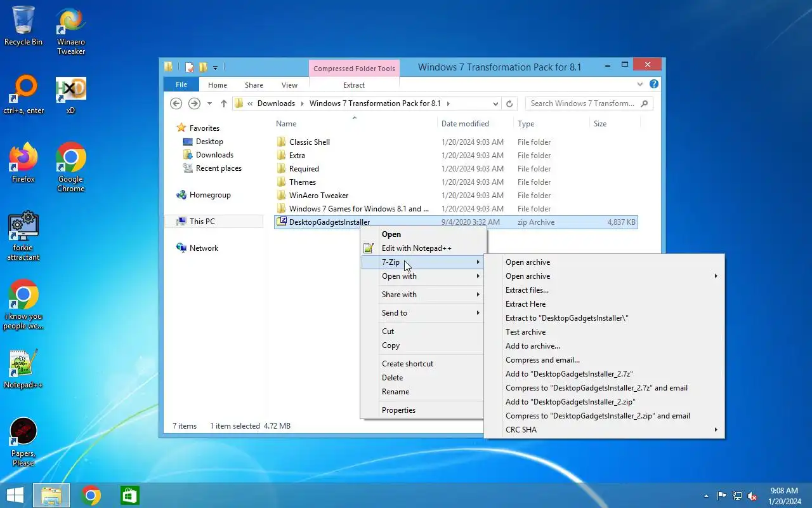
Task: Launch Chrome from the taskbar
Action: click(x=91, y=495)
